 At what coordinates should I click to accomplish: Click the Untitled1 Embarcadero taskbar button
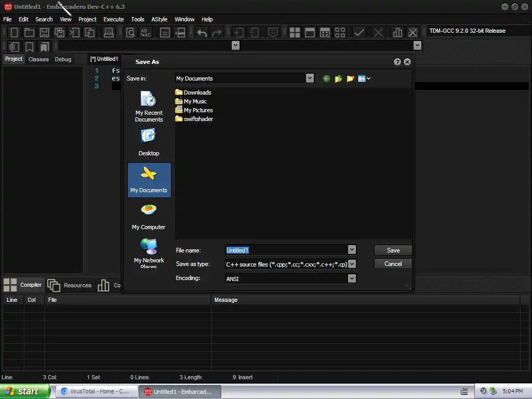pyautogui.click(x=180, y=392)
